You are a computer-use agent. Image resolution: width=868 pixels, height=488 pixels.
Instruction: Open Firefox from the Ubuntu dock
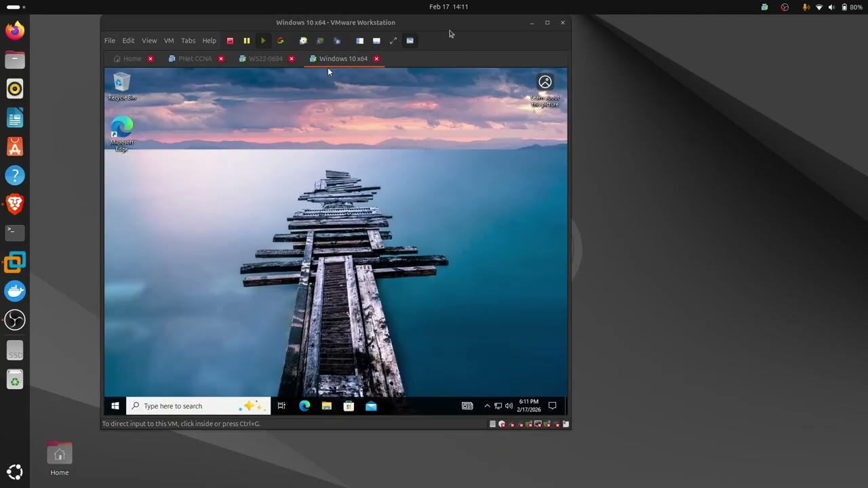[15, 31]
